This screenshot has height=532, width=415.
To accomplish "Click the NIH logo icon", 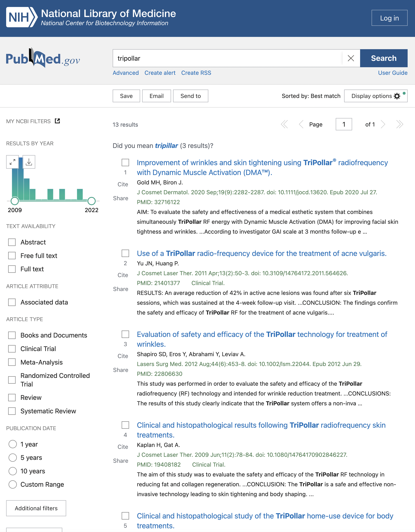I will point(22,17).
